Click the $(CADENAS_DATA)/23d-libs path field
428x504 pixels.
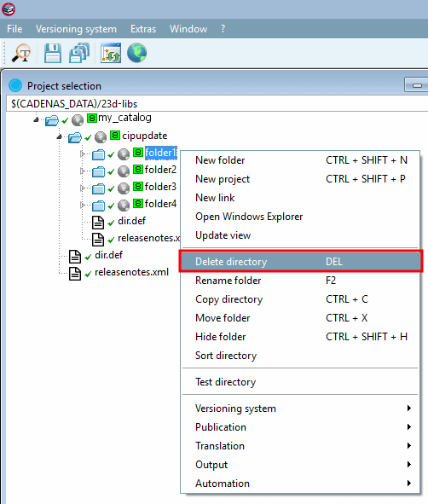pyautogui.click(x=217, y=103)
